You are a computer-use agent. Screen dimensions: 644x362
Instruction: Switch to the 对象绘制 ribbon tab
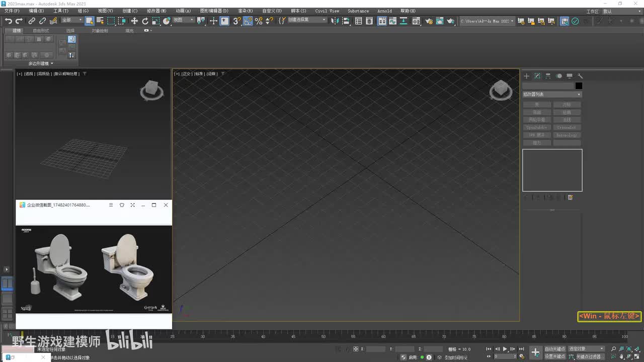100,31
